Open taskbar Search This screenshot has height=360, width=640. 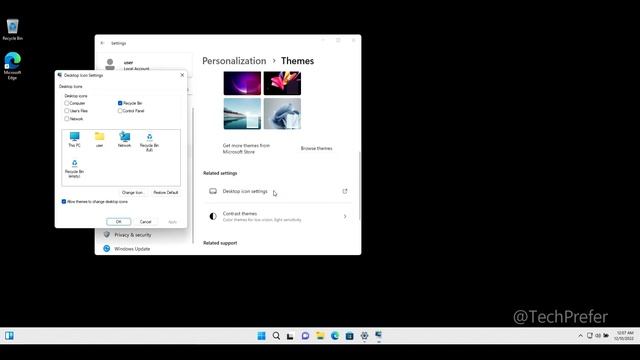point(276,336)
